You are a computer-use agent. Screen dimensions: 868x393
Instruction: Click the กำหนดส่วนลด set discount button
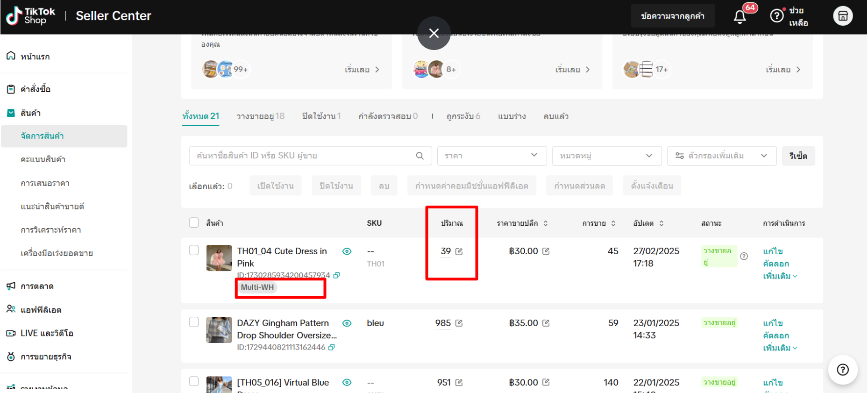580,186
